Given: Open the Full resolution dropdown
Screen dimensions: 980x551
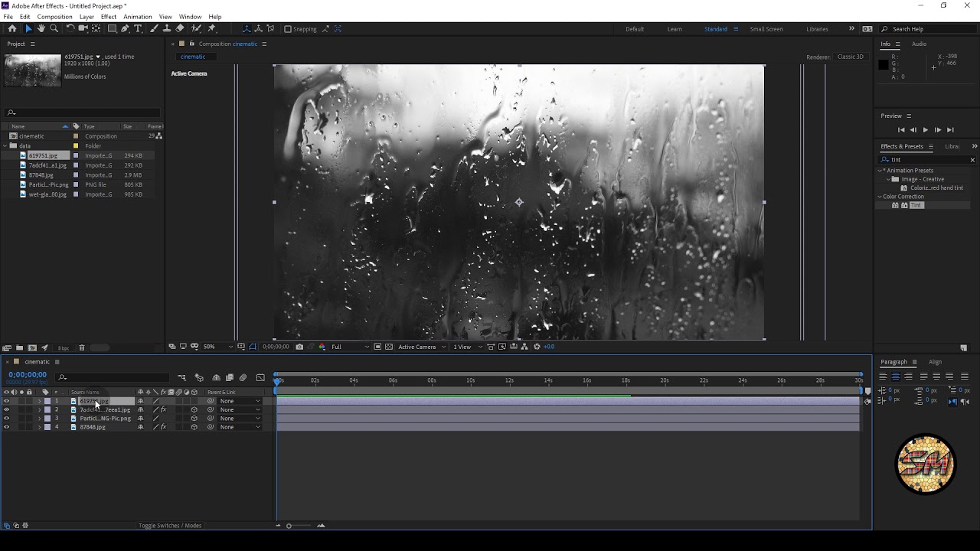Looking at the screenshot, I should click(x=350, y=347).
